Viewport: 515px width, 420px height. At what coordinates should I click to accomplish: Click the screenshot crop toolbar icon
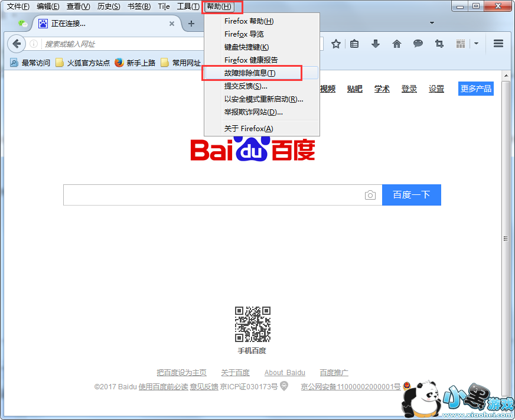pyautogui.click(x=439, y=44)
